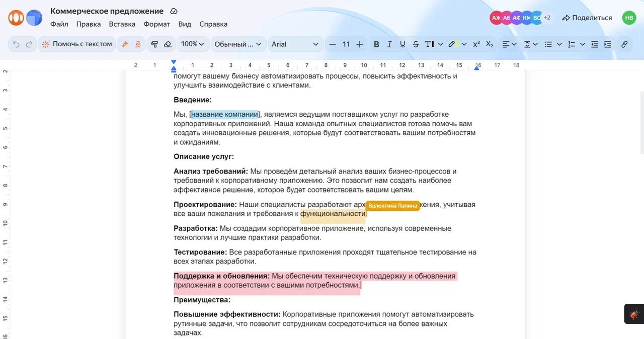Screen dimensions: 644x339
Task: Expand numbered list style arrow
Action: 583,44
